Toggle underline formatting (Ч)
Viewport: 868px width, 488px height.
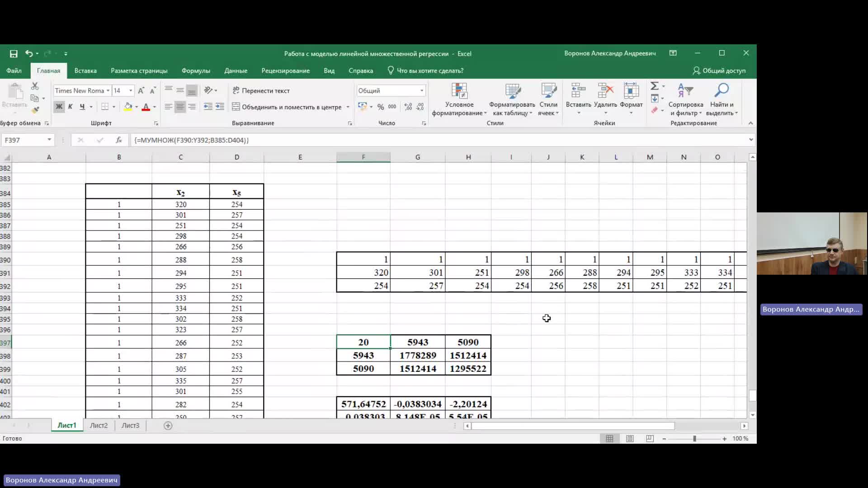click(82, 107)
